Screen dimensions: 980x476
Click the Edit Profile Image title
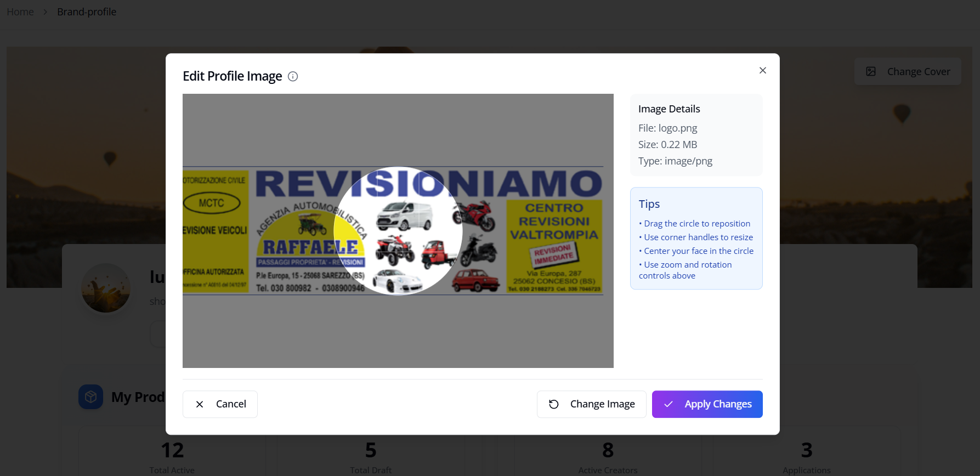233,76
